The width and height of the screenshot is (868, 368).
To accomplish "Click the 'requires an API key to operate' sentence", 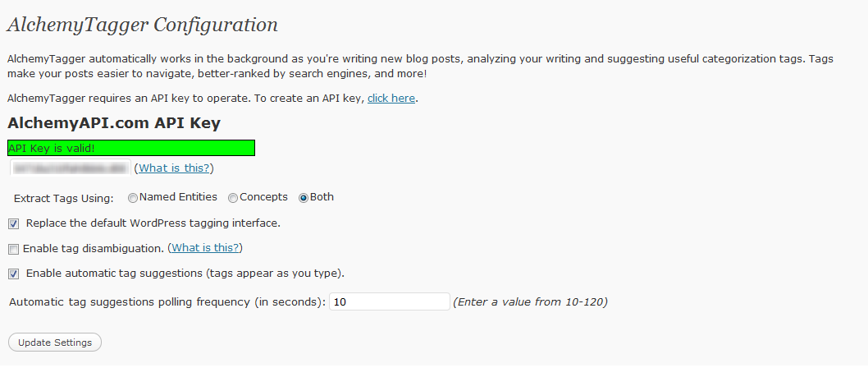I will [185, 99].
